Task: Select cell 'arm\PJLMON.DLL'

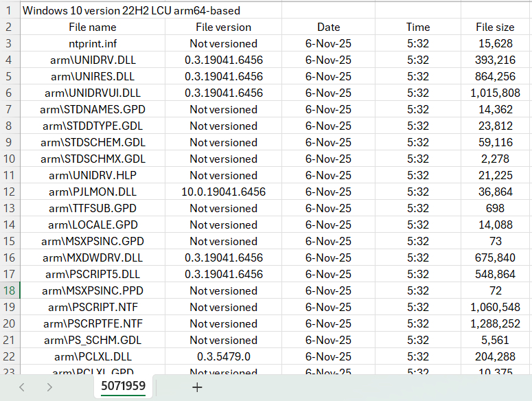Action: click(x=93, y=192)
